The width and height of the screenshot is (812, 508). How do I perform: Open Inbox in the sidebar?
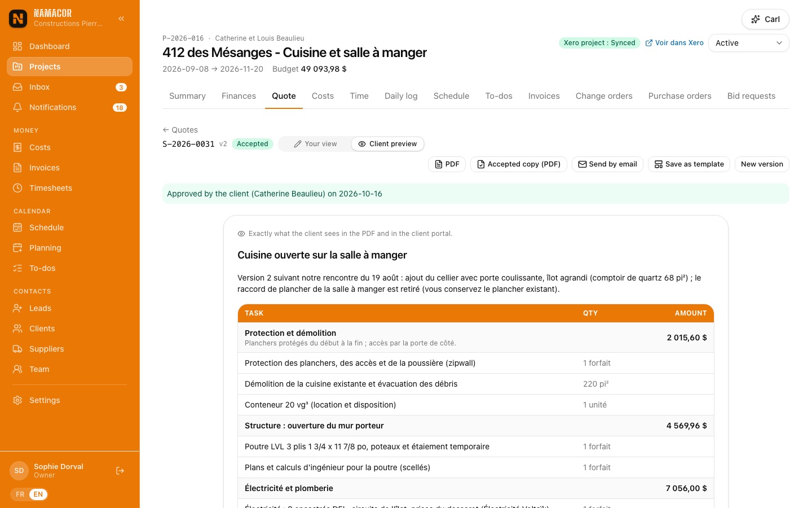[x=69, y=87]
